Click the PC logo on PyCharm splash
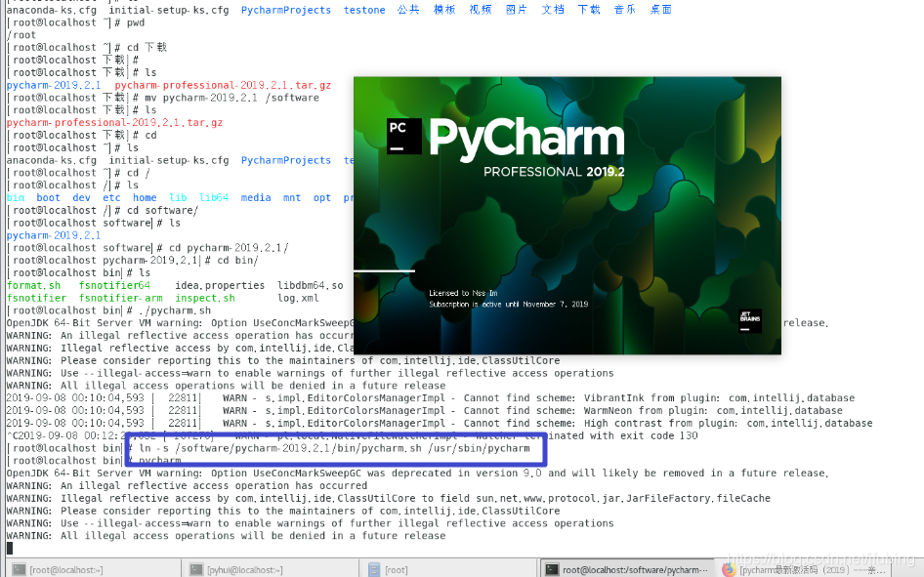Screen dimensions: 924x577 (x=403, y=137)
